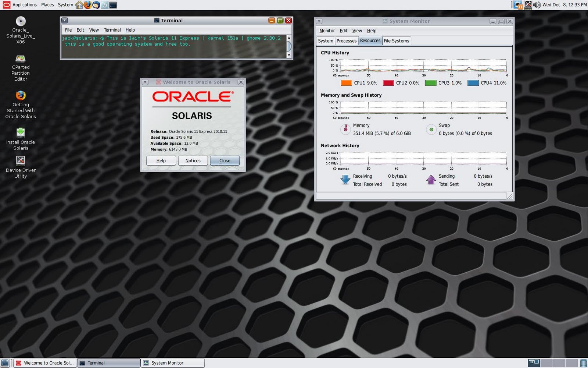Pick the CPU1 orange color swatch
The width and height of the screenshot is (588, 368).
(346, 83)
